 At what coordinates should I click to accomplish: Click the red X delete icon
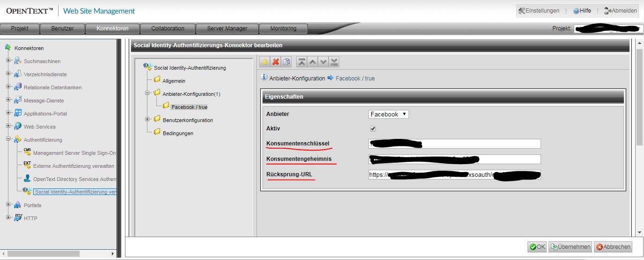click(276, 62)
